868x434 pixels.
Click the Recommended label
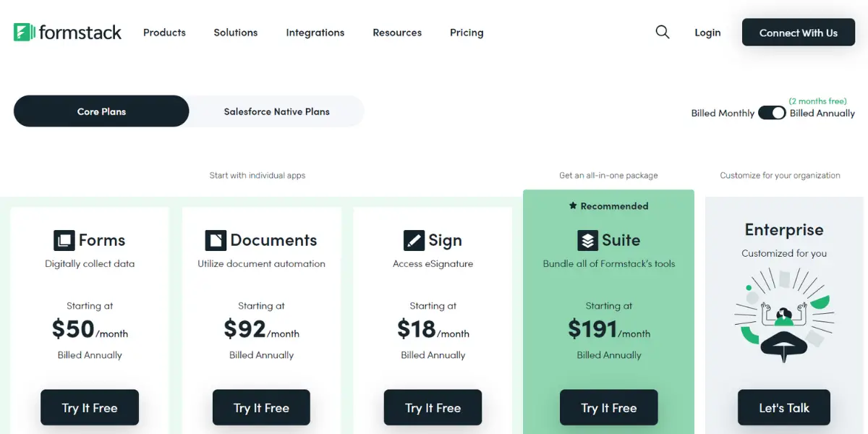(614, 206)
